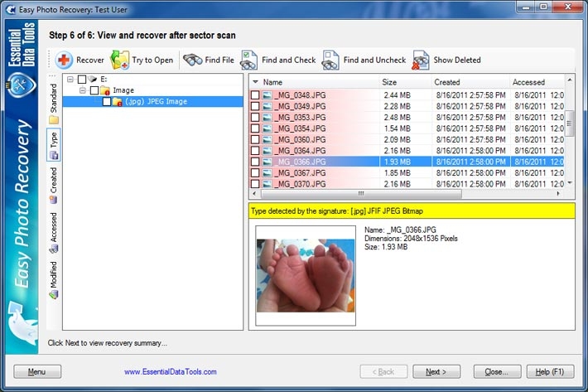
Task: Click the Recover toolbar icon
Action: [x=65, y=60]
